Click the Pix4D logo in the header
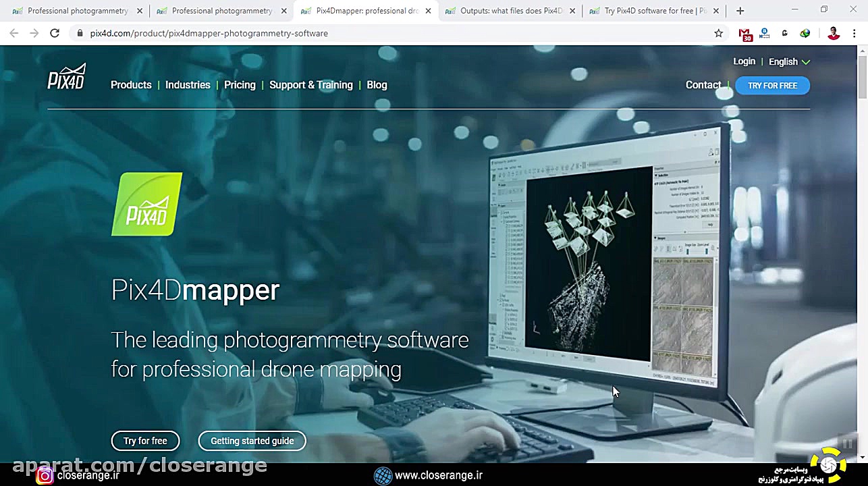The image size is (868, 486). coord(67,76)
